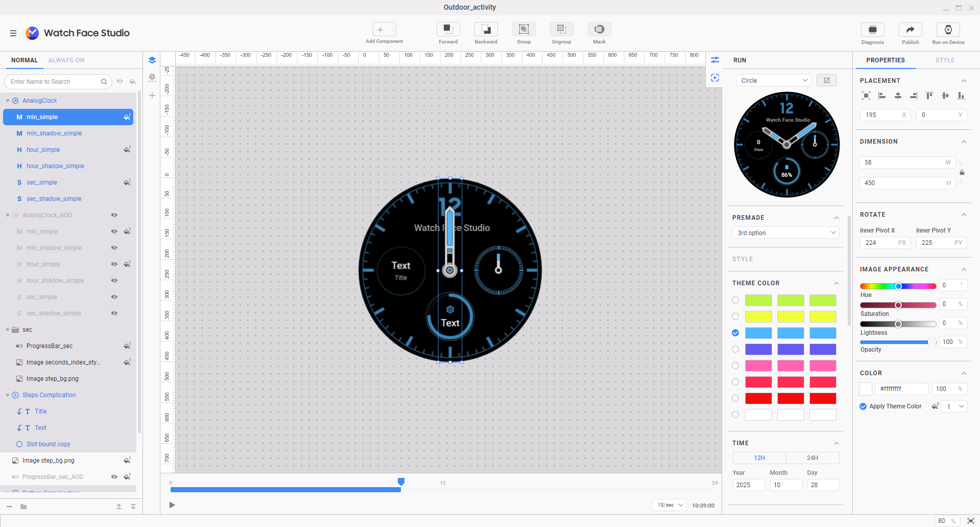This screenshot has width=980, height=527.
Task: Group the selected layers
Action: (523, 29)
